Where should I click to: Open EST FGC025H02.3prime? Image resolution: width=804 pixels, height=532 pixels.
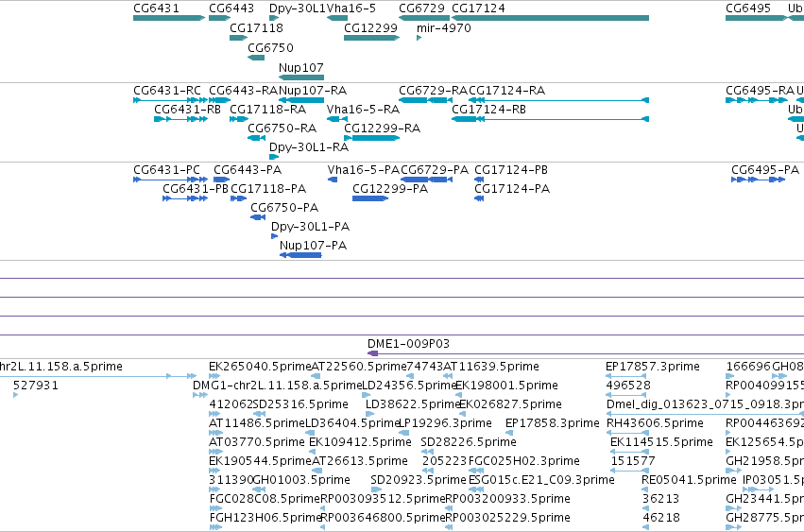(476, 471)
